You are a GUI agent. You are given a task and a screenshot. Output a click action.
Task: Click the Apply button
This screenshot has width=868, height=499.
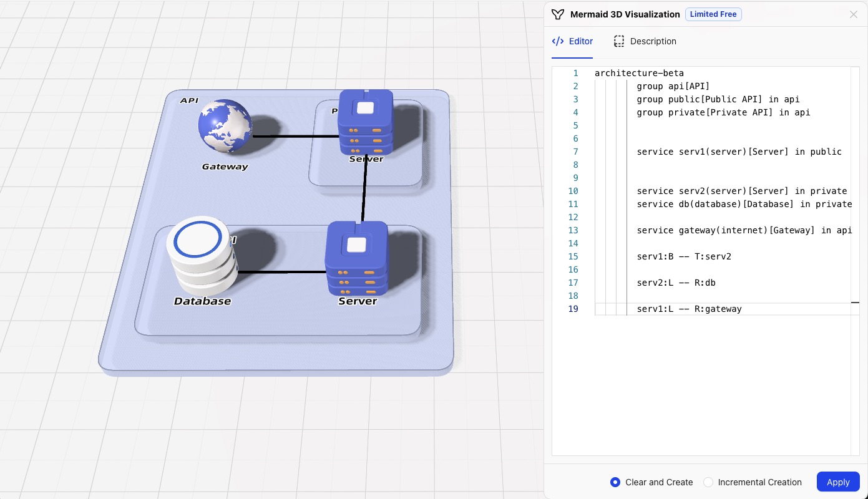(x=838, y=482)
